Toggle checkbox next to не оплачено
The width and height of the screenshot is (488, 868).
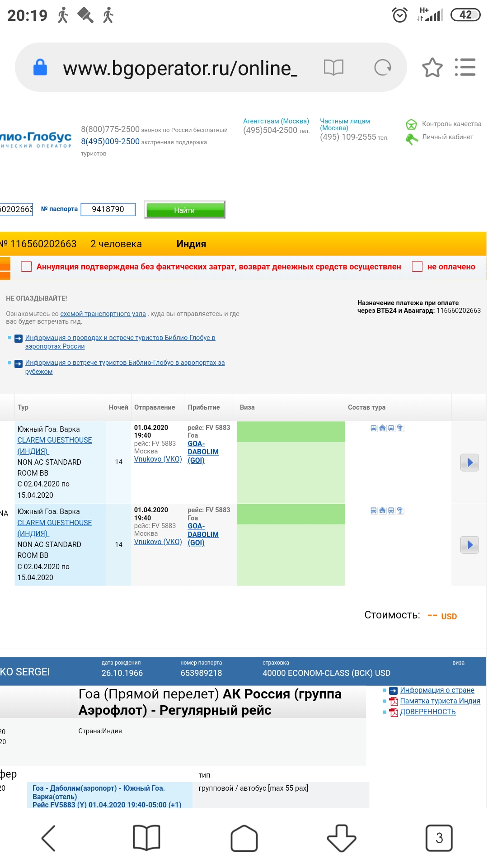coord(417,267)
